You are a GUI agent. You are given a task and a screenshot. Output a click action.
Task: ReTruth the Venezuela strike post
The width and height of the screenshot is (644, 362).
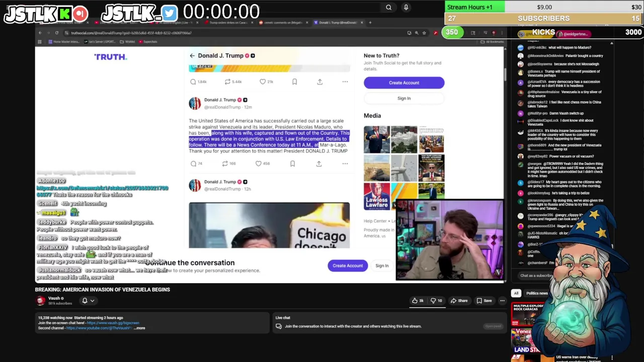pyautogui.click(x=225, y=163)
